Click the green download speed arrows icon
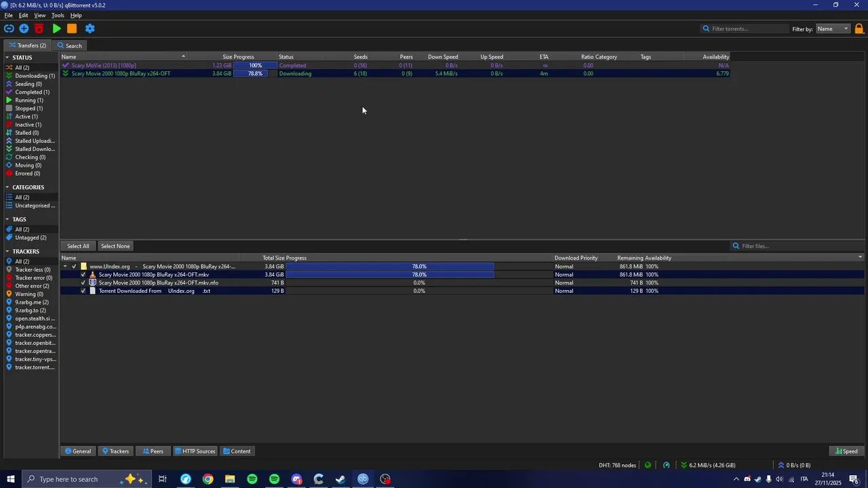The width and height of the screenshot is (868, 488). coord(684,465)
